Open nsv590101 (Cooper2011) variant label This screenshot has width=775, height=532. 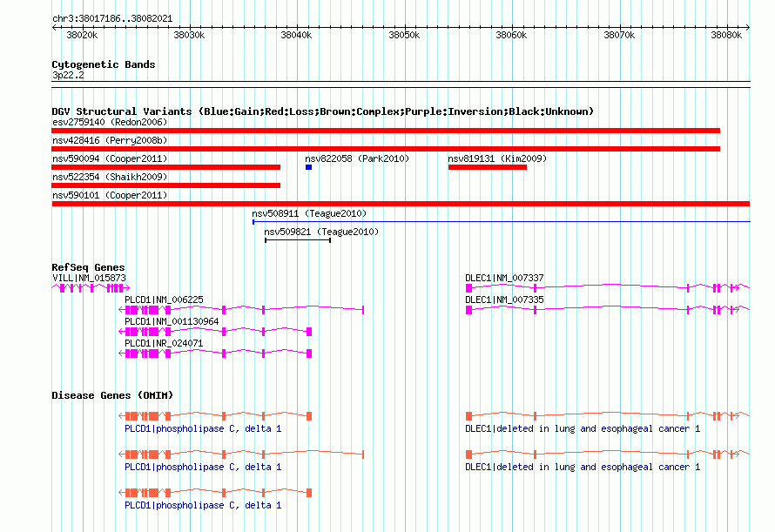point(110,195)
